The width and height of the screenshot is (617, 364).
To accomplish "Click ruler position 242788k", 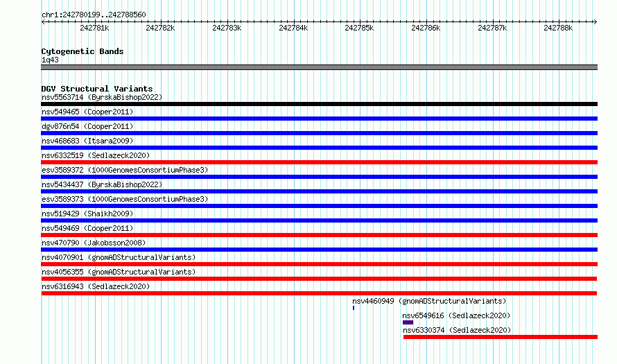I will coord(558,28).
